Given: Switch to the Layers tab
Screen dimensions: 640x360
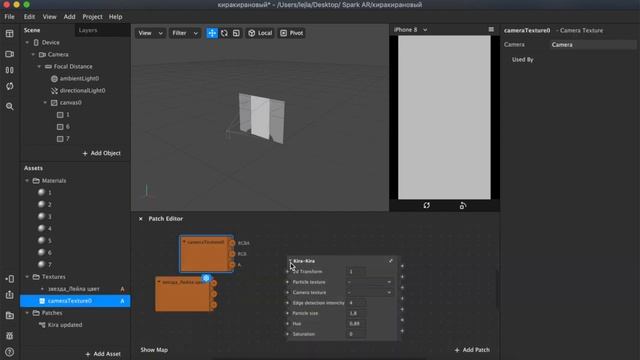Looking at the screenshot, I should (x=88, y=30).
